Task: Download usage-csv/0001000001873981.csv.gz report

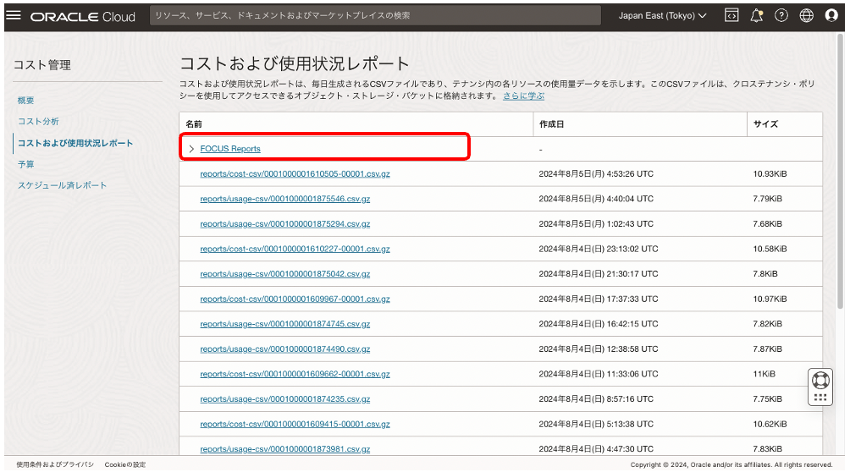Action: [285, 449]
